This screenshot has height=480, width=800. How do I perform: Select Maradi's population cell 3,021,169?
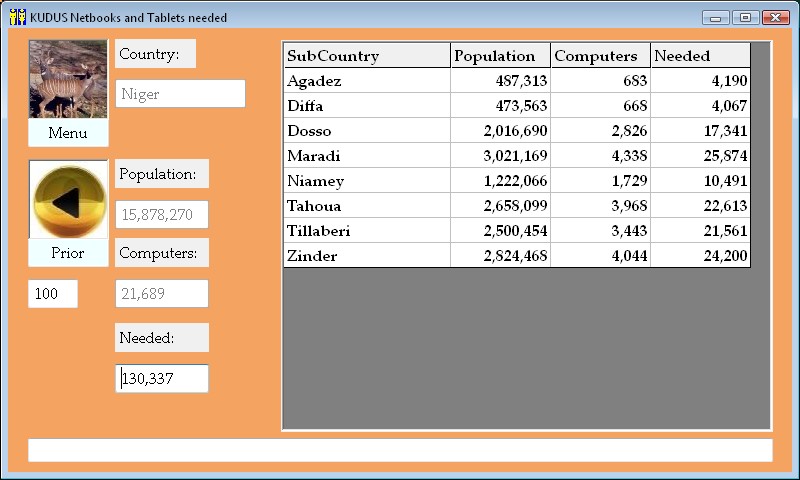(500, 156)
